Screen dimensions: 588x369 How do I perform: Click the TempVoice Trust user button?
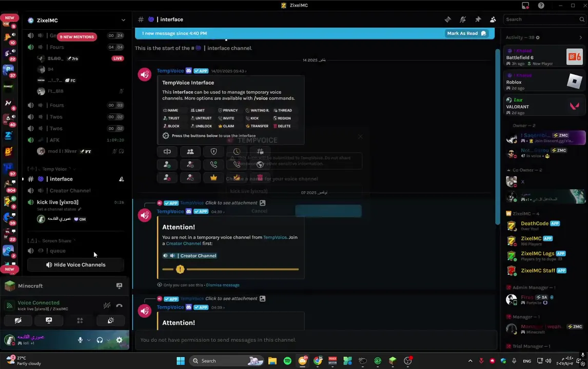pyautogui.click(x=167, y=165)
